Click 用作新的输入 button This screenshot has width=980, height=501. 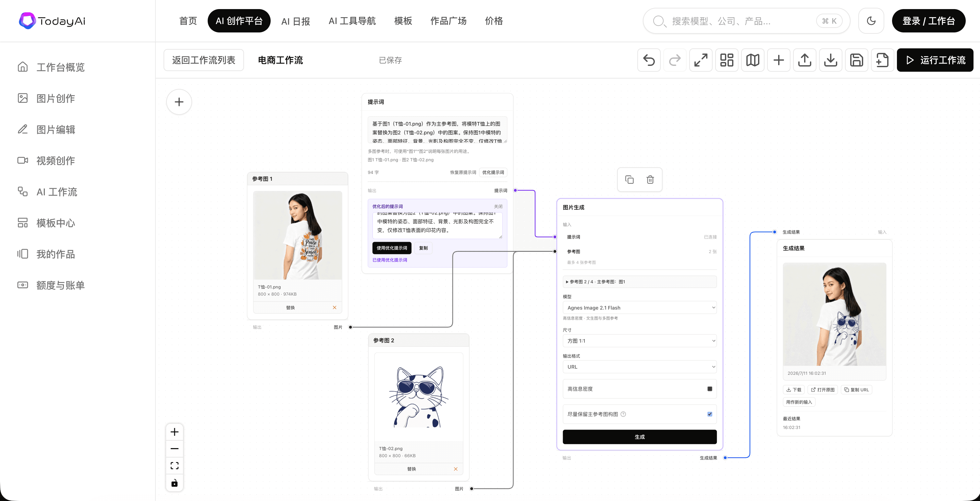[799, 402]
